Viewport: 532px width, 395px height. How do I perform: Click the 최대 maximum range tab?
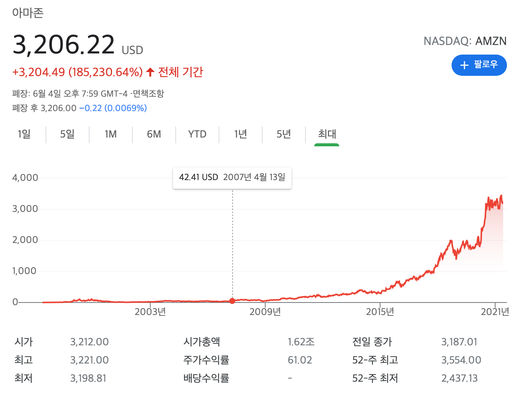click(x=327, y=134)
